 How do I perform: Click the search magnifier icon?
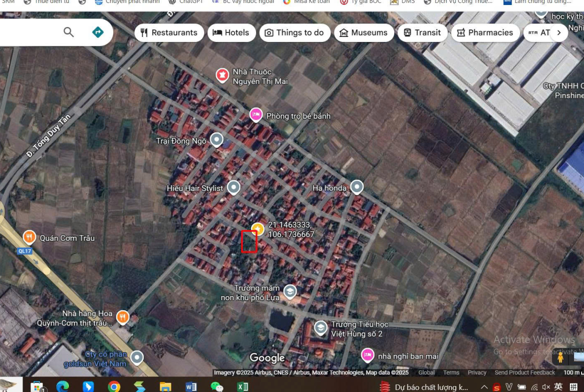(x=68, y=32)
